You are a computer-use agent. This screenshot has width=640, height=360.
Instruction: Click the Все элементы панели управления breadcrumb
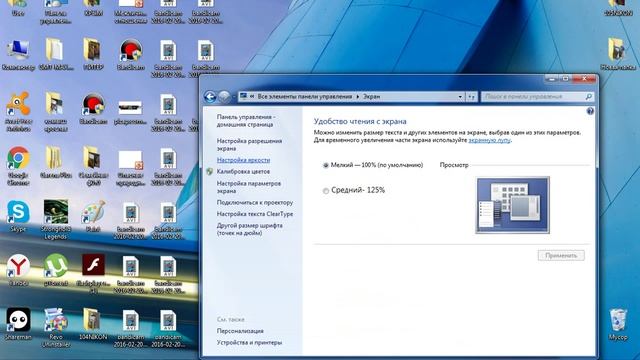[x=304, y=97]
